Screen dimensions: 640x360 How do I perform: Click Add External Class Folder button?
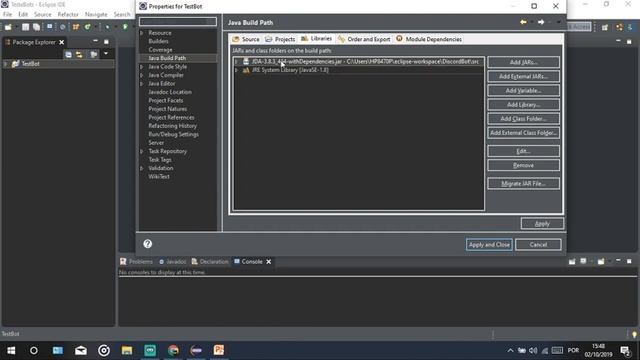point(523,133)
